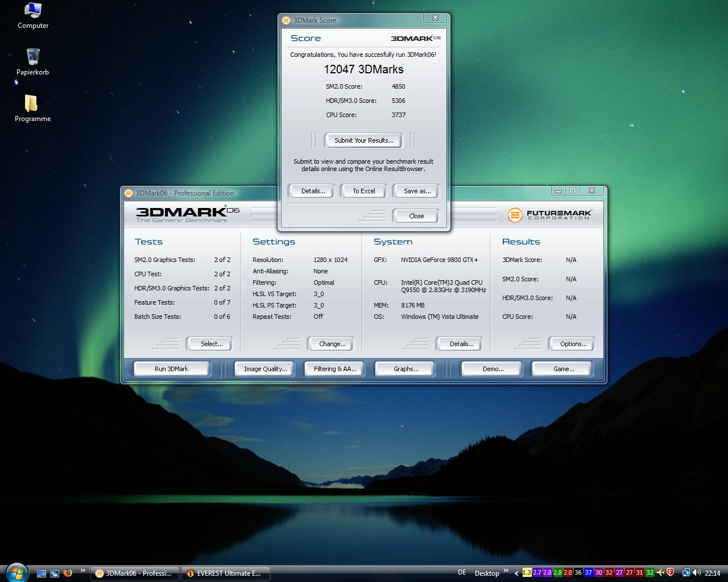Expand the quick launch overflow chevron
Screen dimensions: 728x582
[83, 571]
